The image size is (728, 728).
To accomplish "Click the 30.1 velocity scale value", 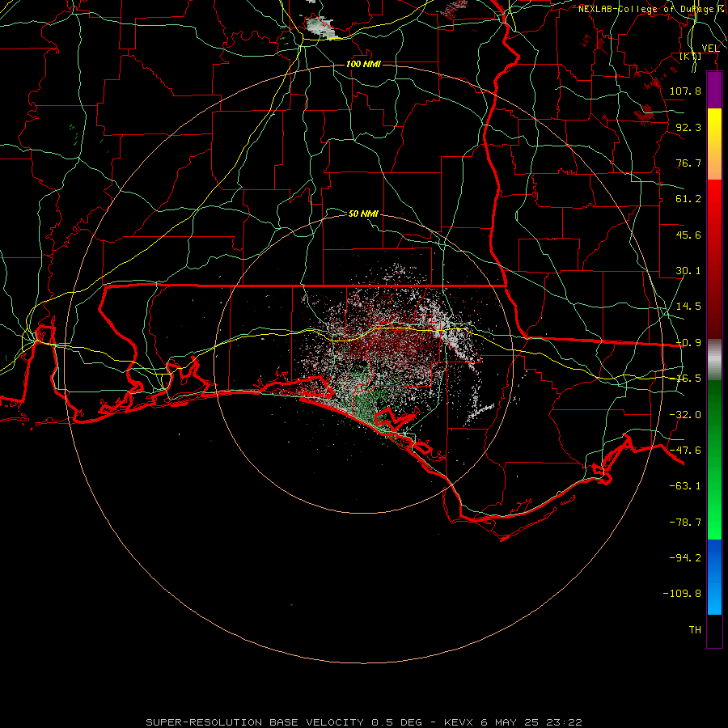I will click(x=688, y=271).
